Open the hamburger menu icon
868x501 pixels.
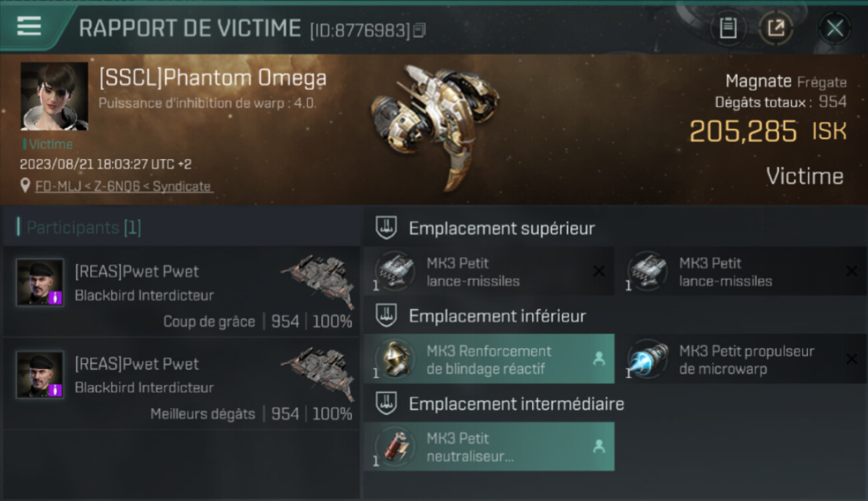pyautogui.click(x=29, y=25)
